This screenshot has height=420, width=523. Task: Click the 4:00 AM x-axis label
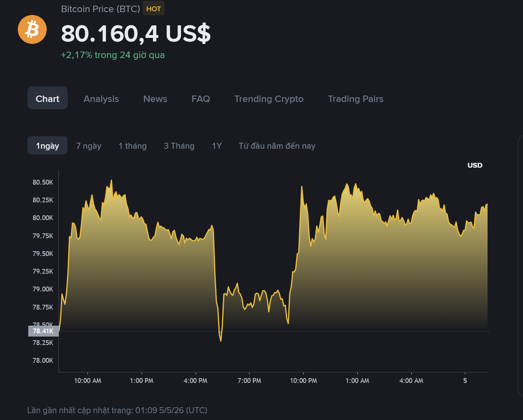pos(411,380)
